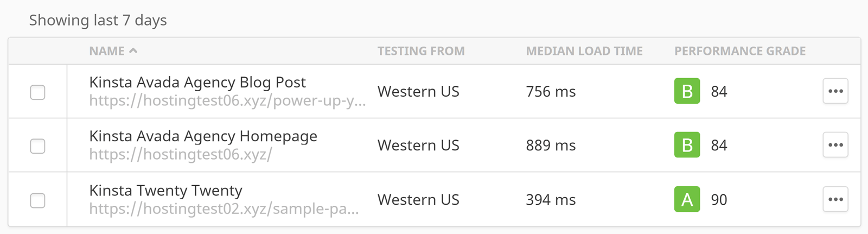Click the B grade badge for Homepage
Viewport: 868px width, 234px height.
click(x=687, y=145)
